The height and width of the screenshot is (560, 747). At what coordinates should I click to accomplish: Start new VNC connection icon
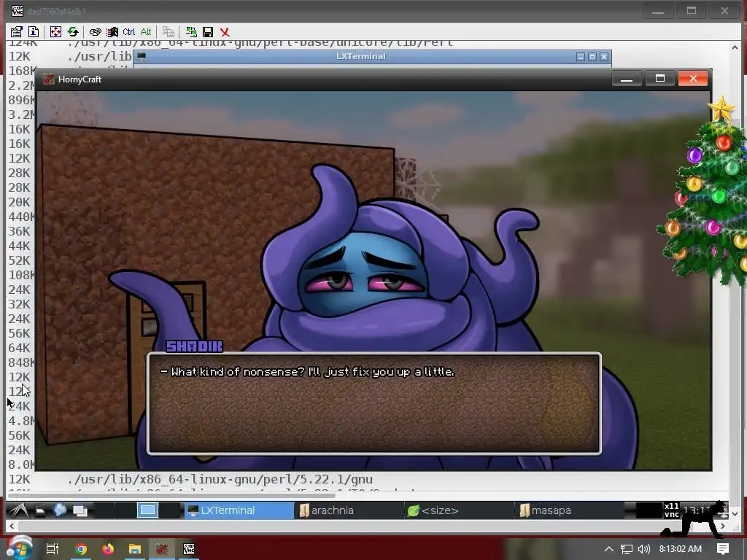pyautogui.click(x=191, y=32)
